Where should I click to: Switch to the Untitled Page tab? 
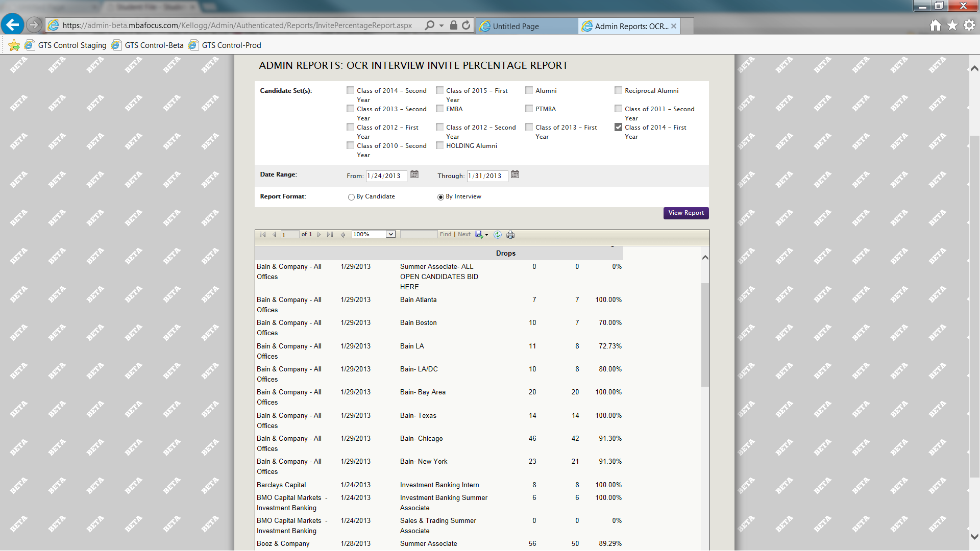pyautogui.click(x=526, y=26)
